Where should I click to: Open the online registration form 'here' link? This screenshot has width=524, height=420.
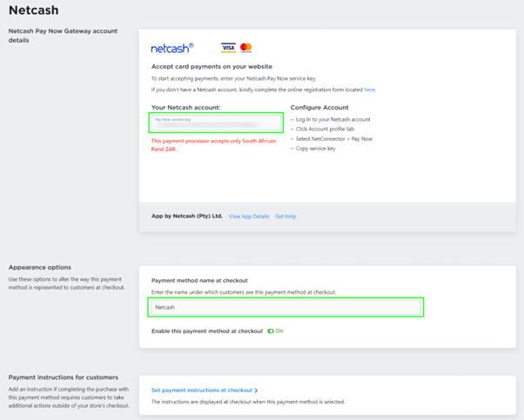(x=370, y=89)
